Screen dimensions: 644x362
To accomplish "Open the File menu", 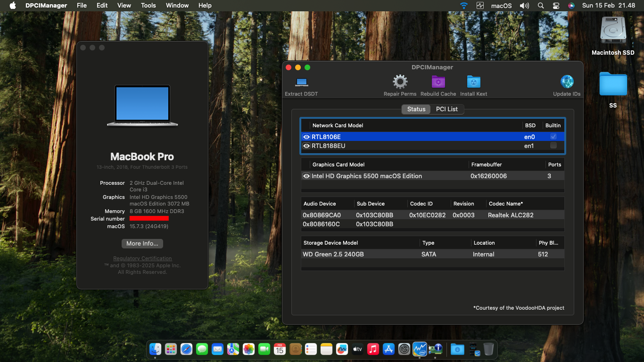I will (82, 5).
